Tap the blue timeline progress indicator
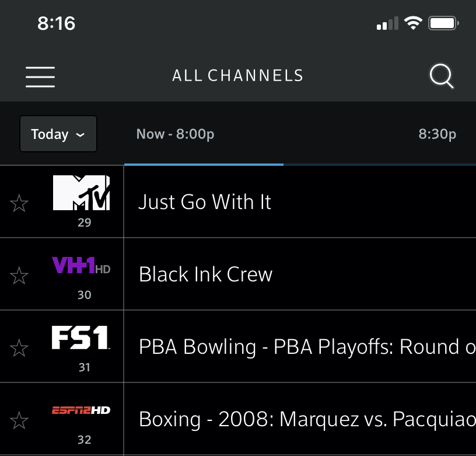This screenshot has width=476, height=456. coord(204,165)
